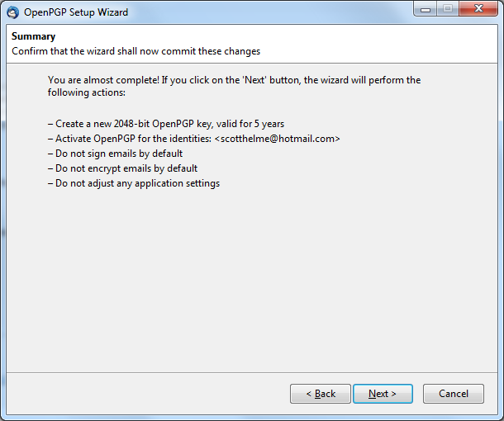
Task: Click the 'OpenPGP Setup Wizard' window title
Action: 76,12
